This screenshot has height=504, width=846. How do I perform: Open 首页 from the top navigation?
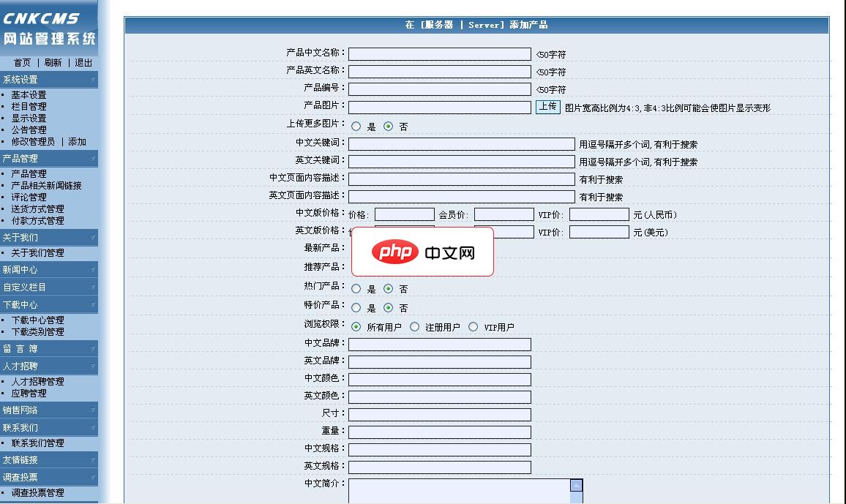[23, 63]
